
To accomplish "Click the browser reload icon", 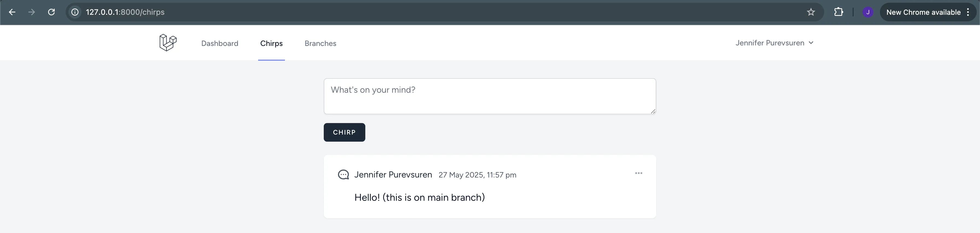I will coord(52,12).
